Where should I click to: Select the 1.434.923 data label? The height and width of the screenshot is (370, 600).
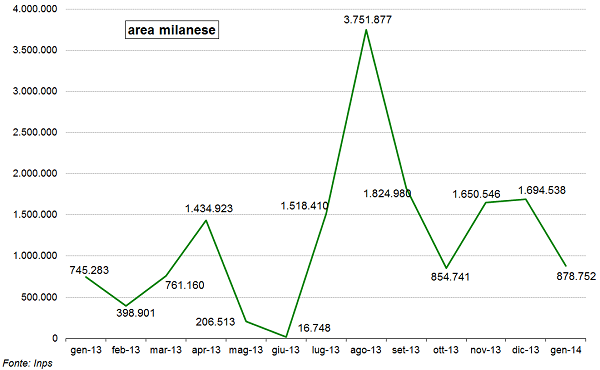pyautogui.click(x=209, y=209)
